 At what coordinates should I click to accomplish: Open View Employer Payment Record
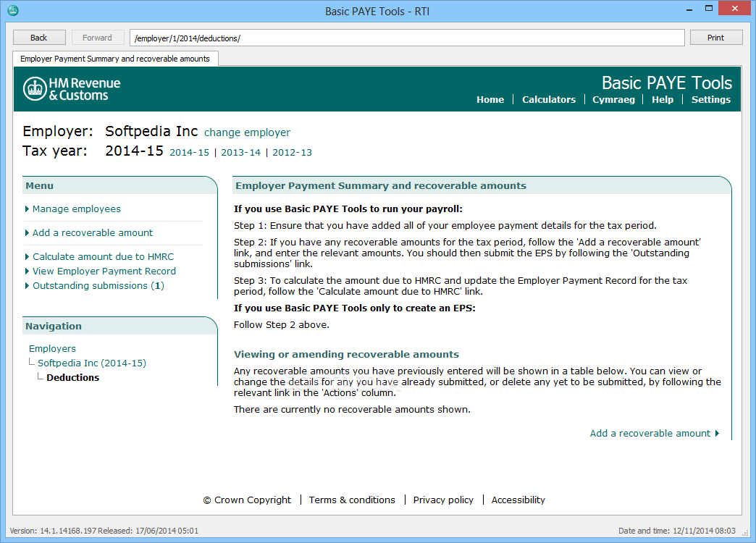(104, 271)
